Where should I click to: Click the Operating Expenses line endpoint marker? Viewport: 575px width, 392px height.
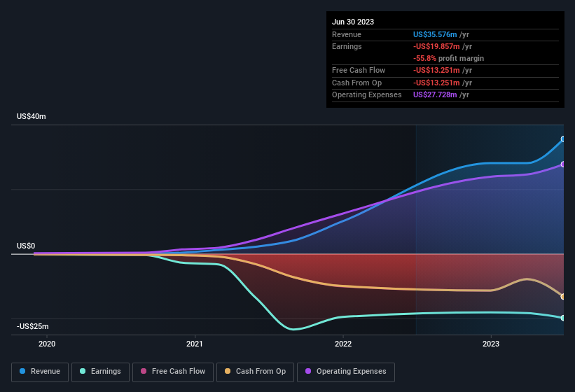point(562,164)
